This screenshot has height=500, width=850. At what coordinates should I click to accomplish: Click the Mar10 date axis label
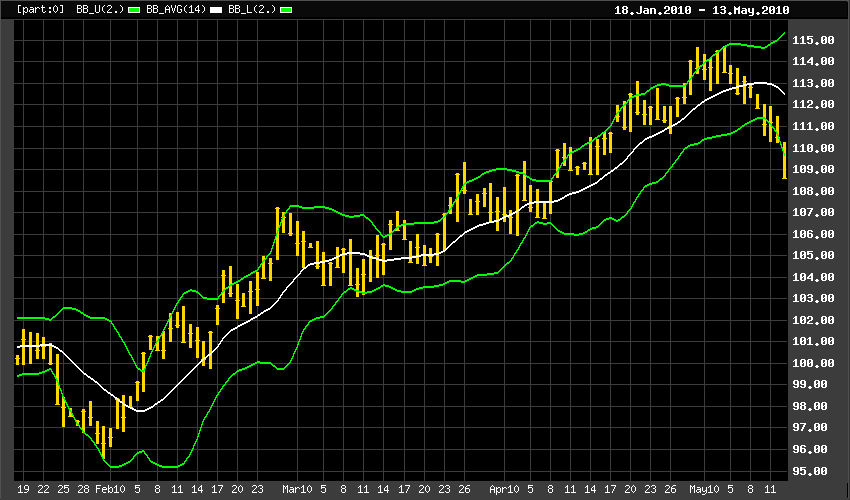click(298, 490)
